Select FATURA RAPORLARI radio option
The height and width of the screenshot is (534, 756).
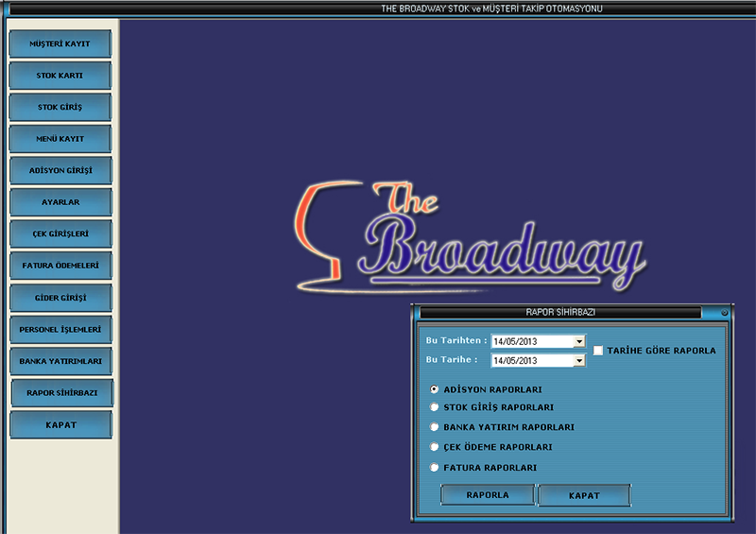coord(435,468)
